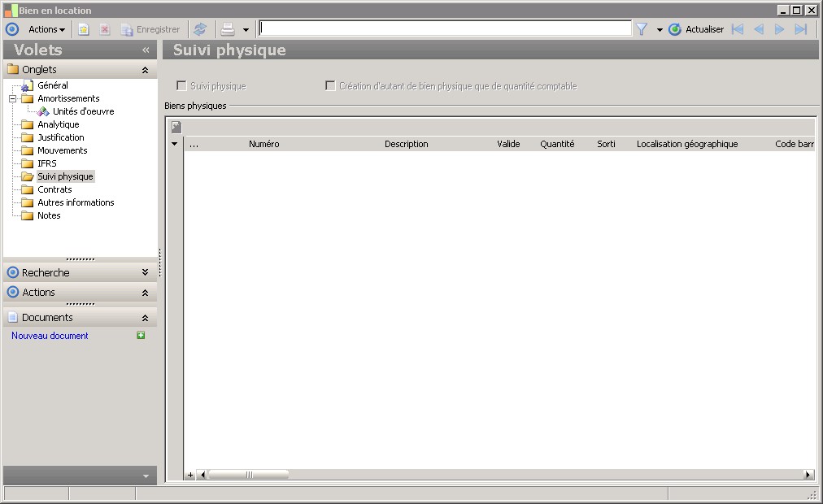
Task: Focus the toolbar search input field
Action: 445,28
